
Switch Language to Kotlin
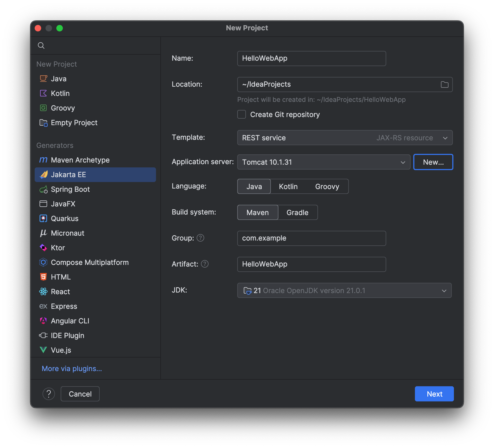click(288, 187)
